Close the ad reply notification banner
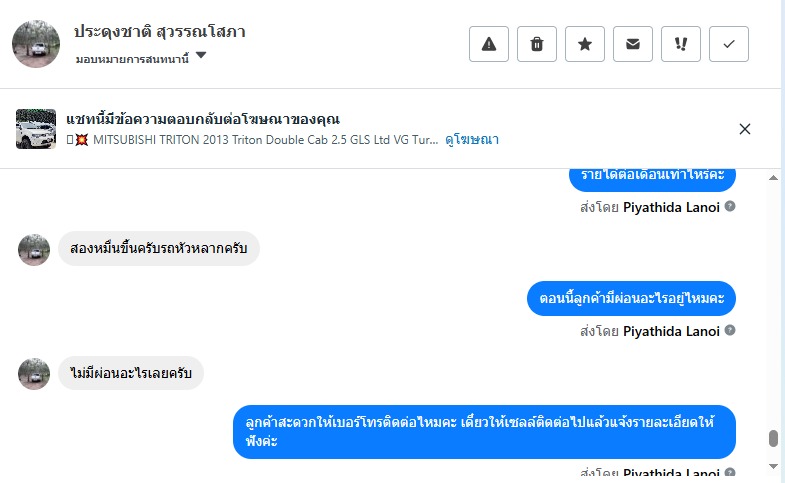This screenshot has height=483, width=785. pyautogui.click(x=745, y=129)
